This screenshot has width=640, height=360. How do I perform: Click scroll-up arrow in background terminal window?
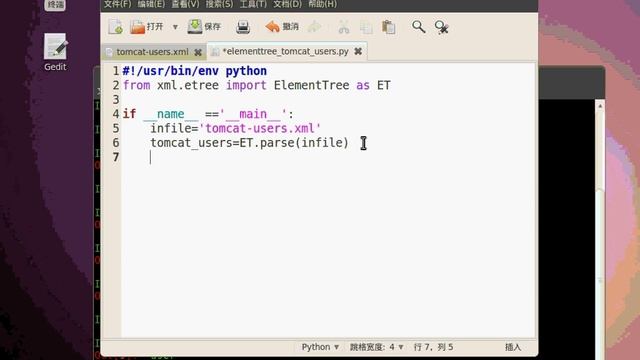600,106
